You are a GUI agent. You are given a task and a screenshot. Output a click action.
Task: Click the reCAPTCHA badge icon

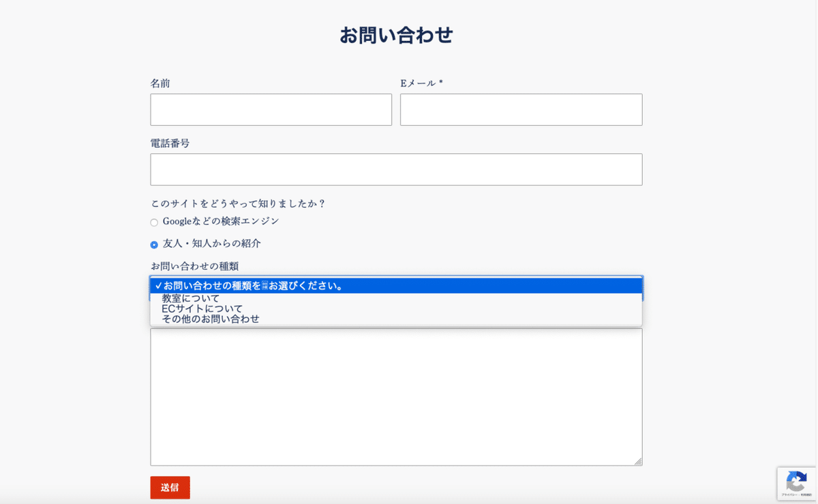point(796,479)
